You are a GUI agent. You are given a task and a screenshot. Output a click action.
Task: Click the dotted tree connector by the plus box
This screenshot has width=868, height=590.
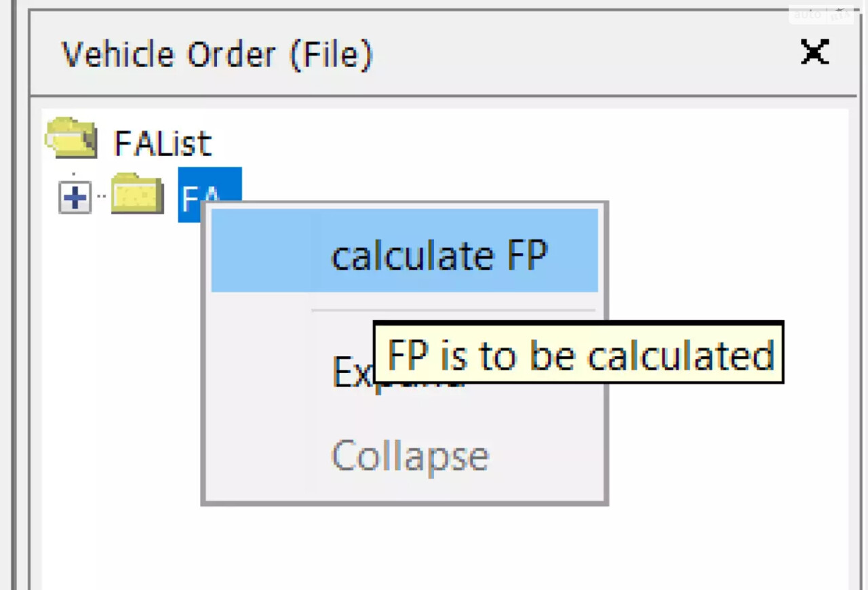101,197
